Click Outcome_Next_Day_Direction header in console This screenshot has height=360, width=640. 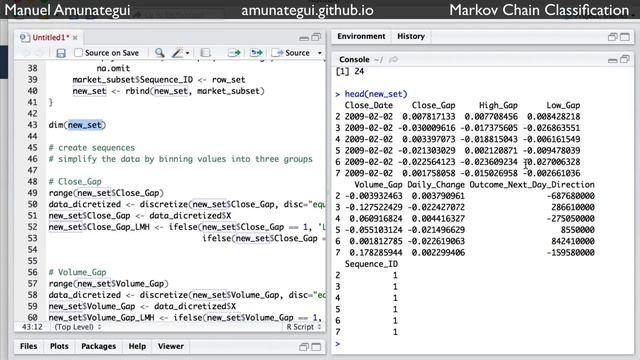pos(532,184)
